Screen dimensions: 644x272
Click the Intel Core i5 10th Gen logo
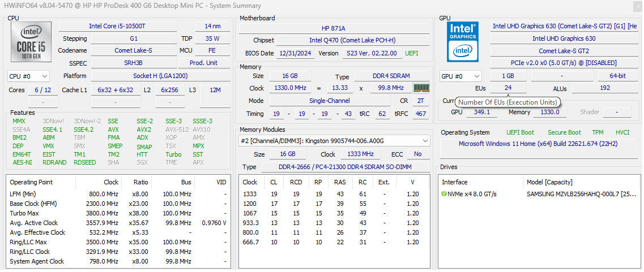tap(31, 41)
